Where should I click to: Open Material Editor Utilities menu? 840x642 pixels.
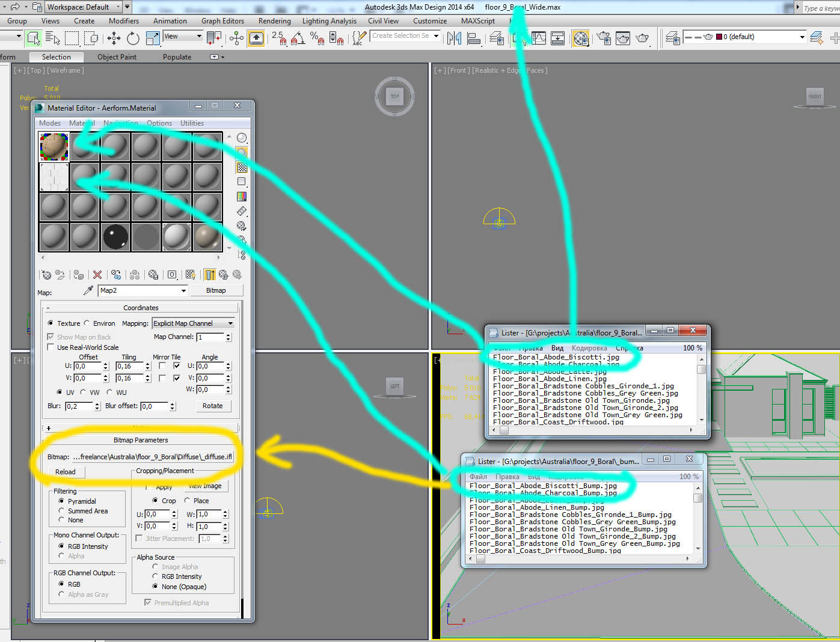click(x=192, y=123)
